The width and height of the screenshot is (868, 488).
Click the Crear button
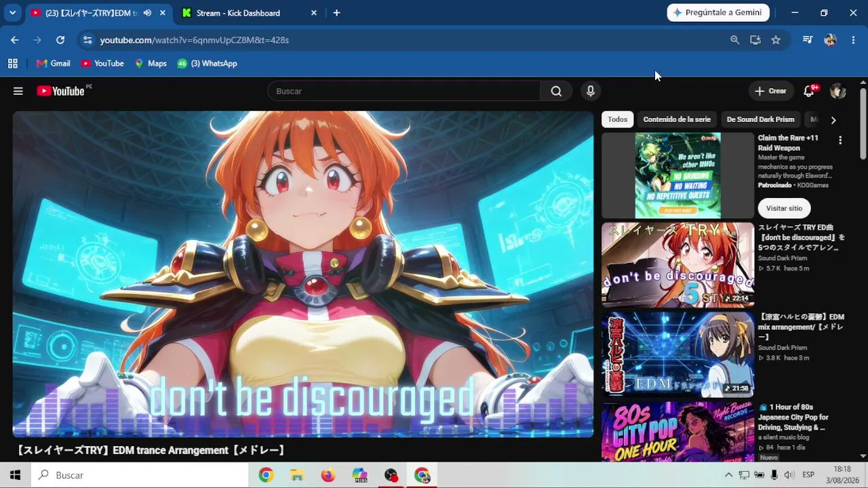770,91
